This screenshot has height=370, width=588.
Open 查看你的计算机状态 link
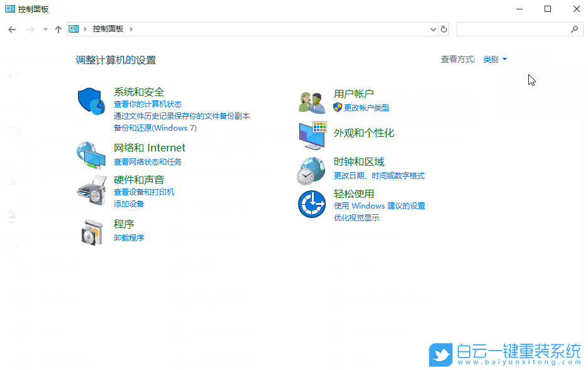(148, 104)
